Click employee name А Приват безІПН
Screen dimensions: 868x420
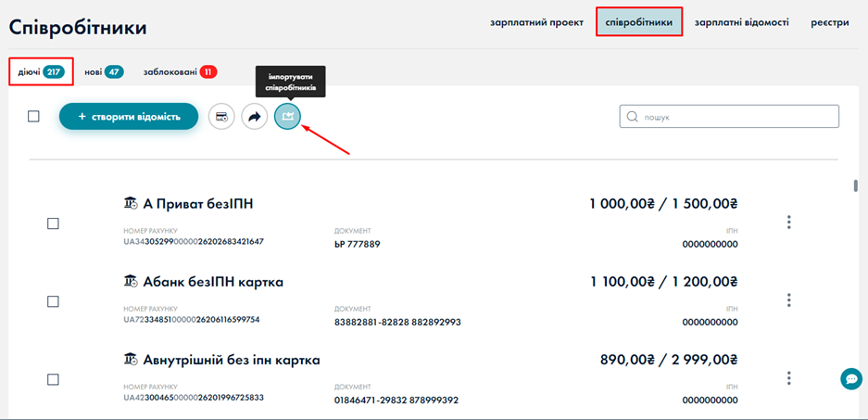click(x=198, y=205)
